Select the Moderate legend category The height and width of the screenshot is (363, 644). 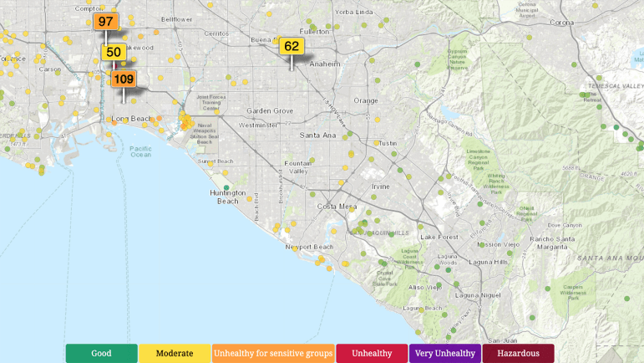point(175,353)
